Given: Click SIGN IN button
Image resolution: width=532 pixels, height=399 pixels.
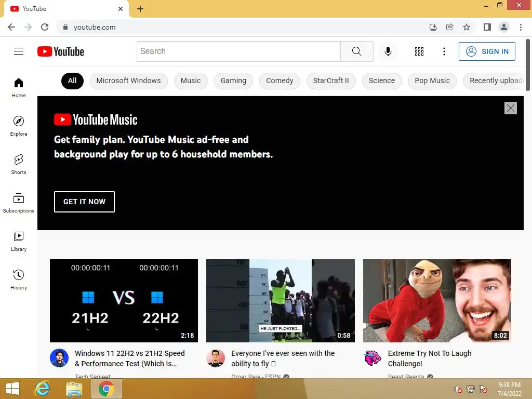Looking at the screenshot, I should coord(487,51).
